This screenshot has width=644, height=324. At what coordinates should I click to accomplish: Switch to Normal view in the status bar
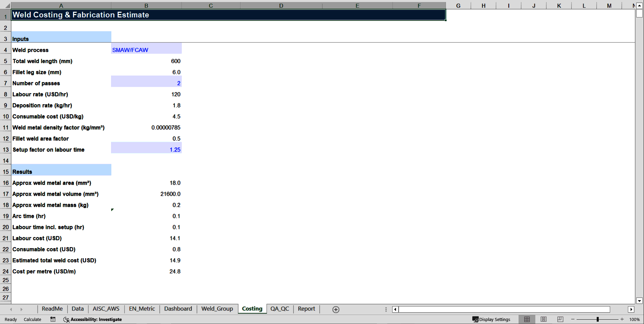(x=527, y=319)
